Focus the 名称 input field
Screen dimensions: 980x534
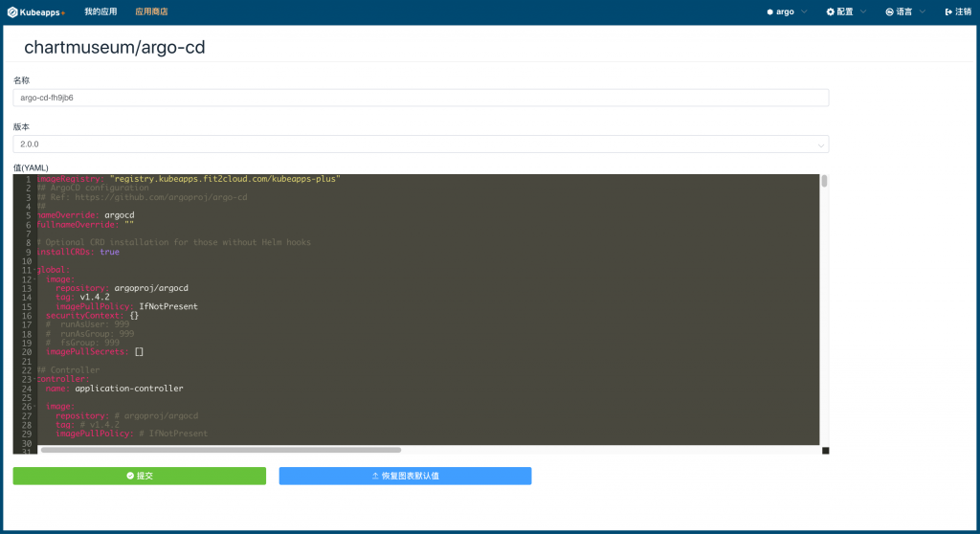421,98
